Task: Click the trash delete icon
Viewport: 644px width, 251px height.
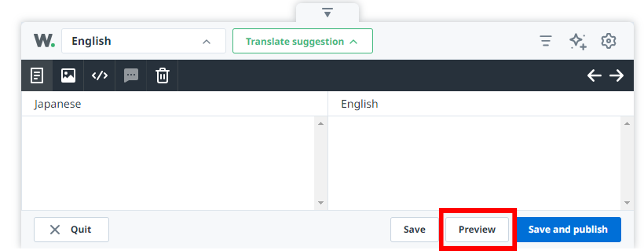Action: [163, 75]
